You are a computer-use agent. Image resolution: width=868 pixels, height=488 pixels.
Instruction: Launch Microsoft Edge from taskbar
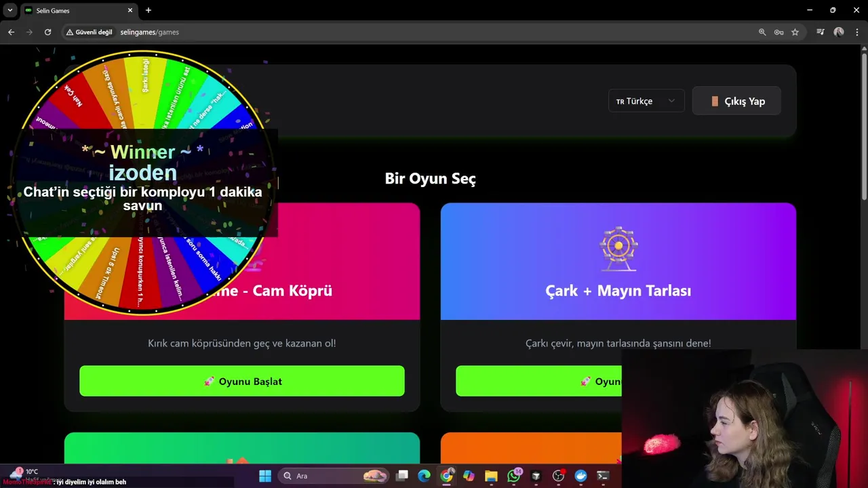[x=424, y=476]
